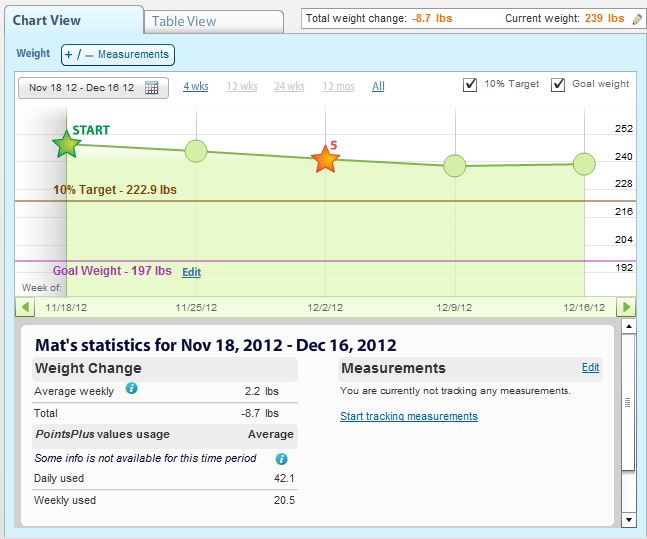Toggle the 10% Target checkbox

click(470, 85)
